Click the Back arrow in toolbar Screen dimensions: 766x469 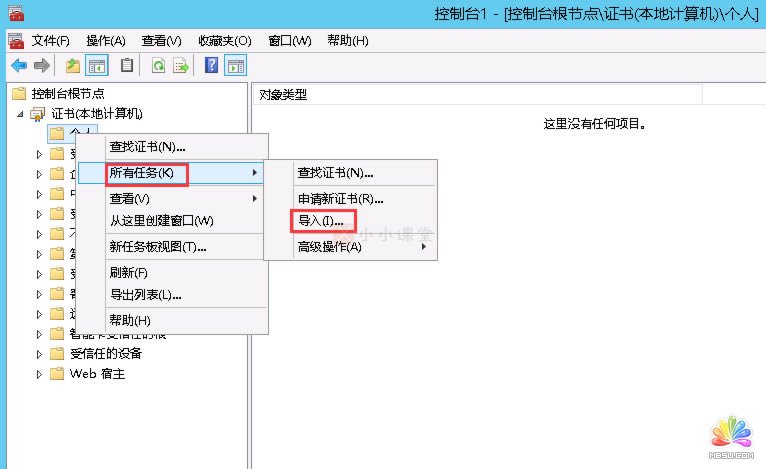[18, 65]
